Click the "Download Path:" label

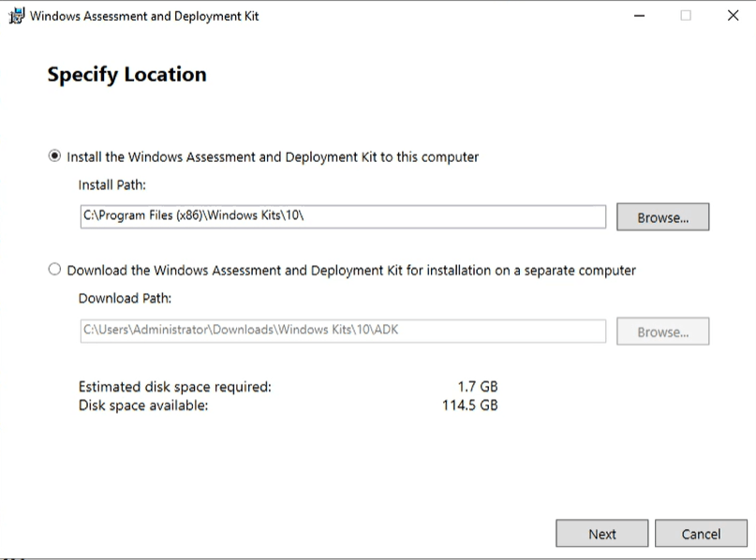tap(125, 299)
